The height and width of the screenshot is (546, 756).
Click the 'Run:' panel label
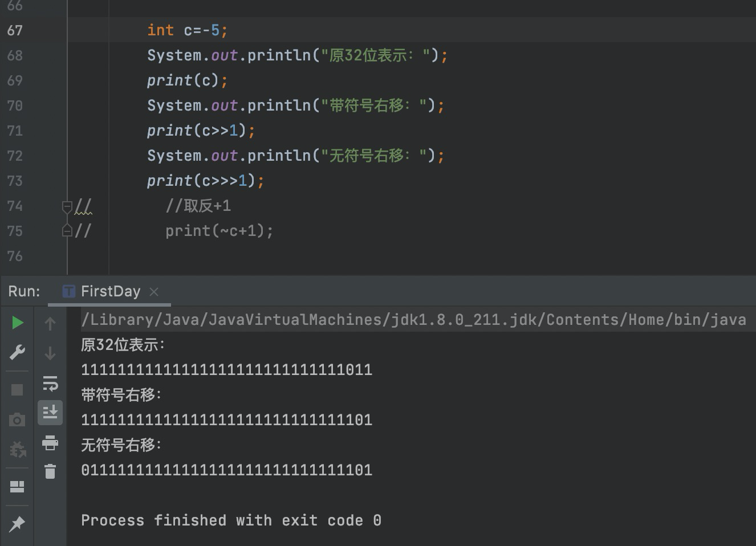tap(24, 291)
